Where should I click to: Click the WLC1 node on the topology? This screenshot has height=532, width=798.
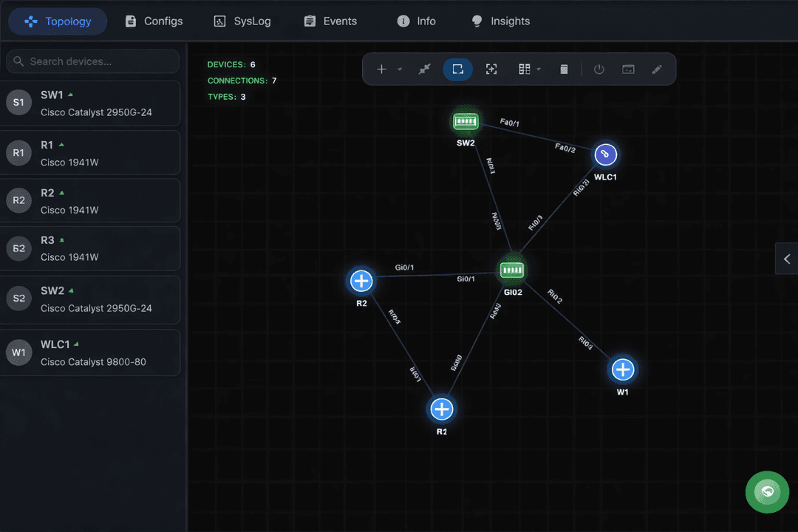pyautogui.click(x=605, y=154)
